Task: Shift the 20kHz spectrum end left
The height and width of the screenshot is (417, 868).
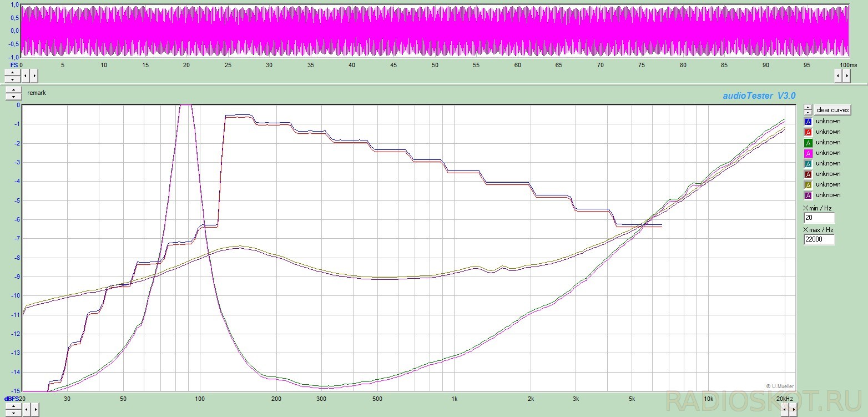Action: point(785,410)
